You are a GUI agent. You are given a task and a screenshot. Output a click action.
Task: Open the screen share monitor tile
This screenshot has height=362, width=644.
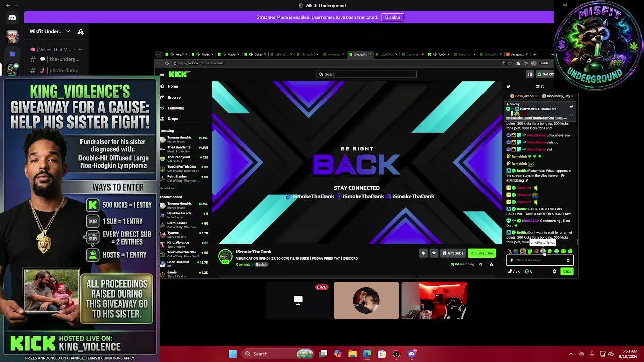298,301
